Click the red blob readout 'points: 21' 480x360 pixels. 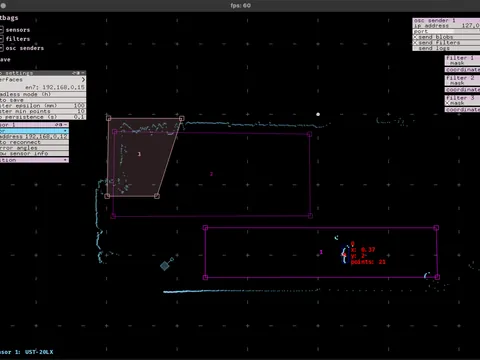368,262
